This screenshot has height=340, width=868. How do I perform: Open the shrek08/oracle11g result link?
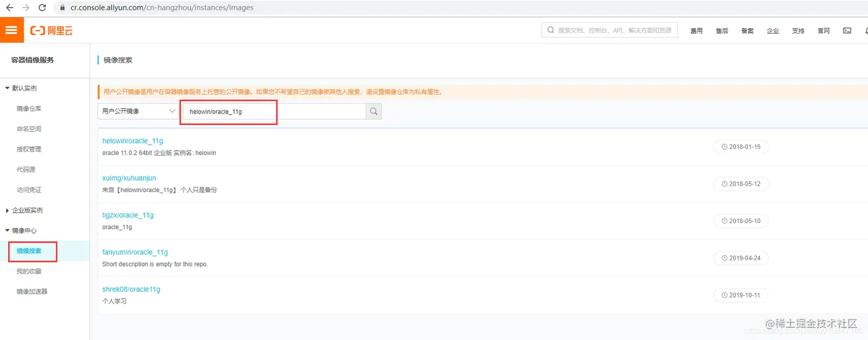click(x=131, y=290)
